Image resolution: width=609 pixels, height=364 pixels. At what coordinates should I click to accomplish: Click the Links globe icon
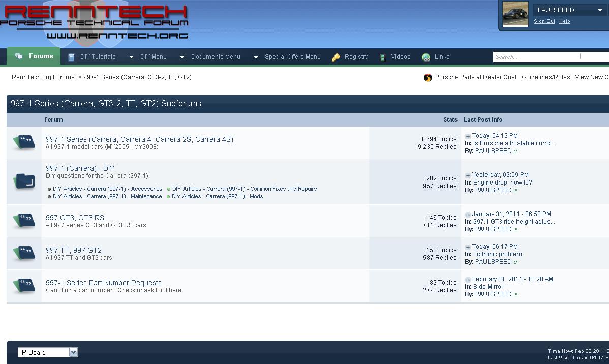[426, 57]
